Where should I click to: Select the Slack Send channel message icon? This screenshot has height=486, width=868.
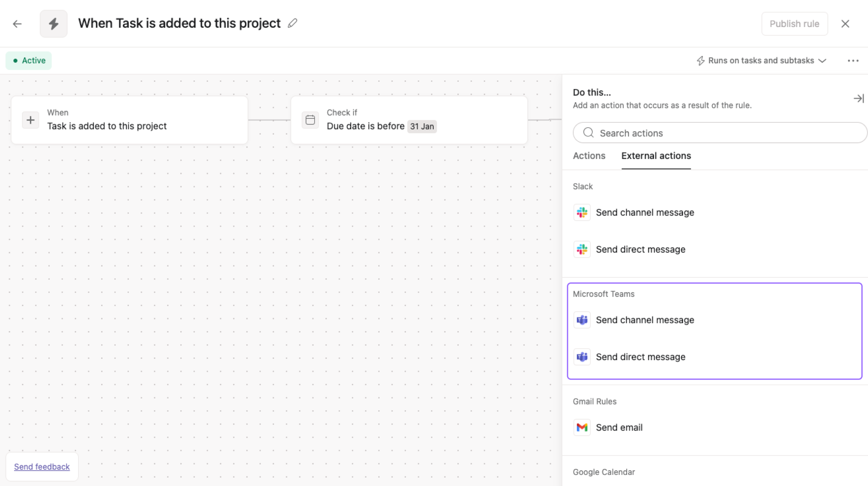(x=582, y=212)
